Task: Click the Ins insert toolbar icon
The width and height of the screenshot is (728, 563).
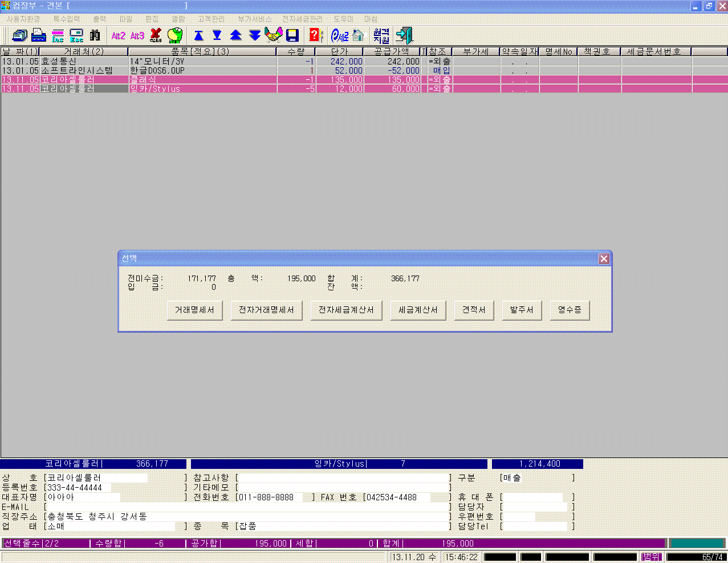Action: pos(58,35)
